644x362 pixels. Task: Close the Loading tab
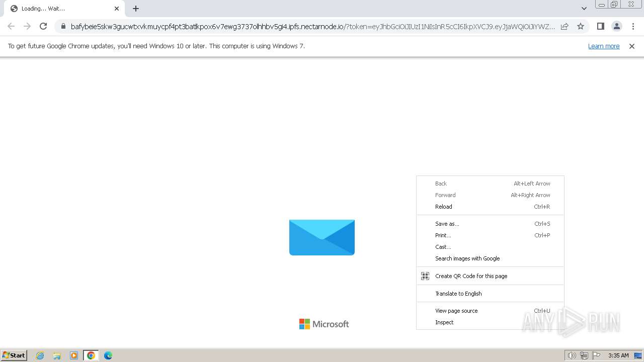(x=117, y=9)
